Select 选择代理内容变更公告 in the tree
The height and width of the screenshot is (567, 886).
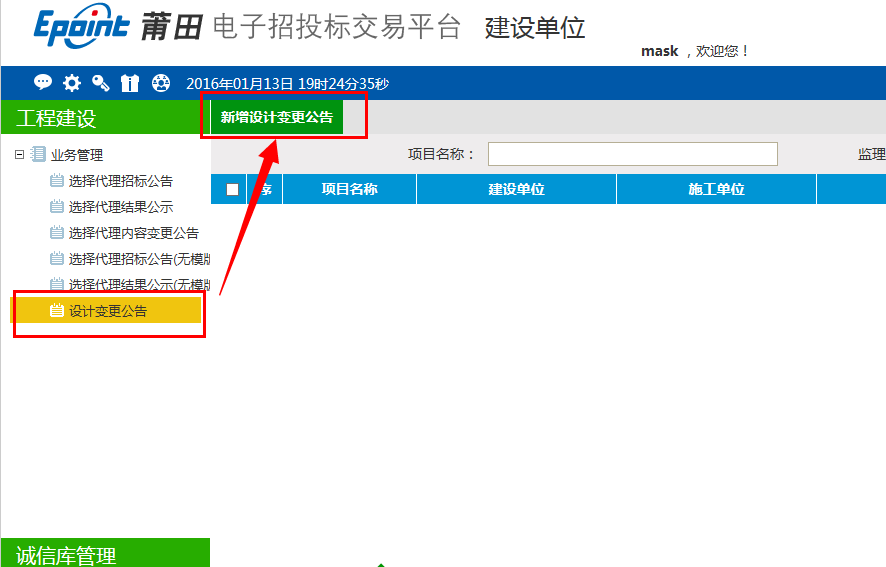point(134,233)
